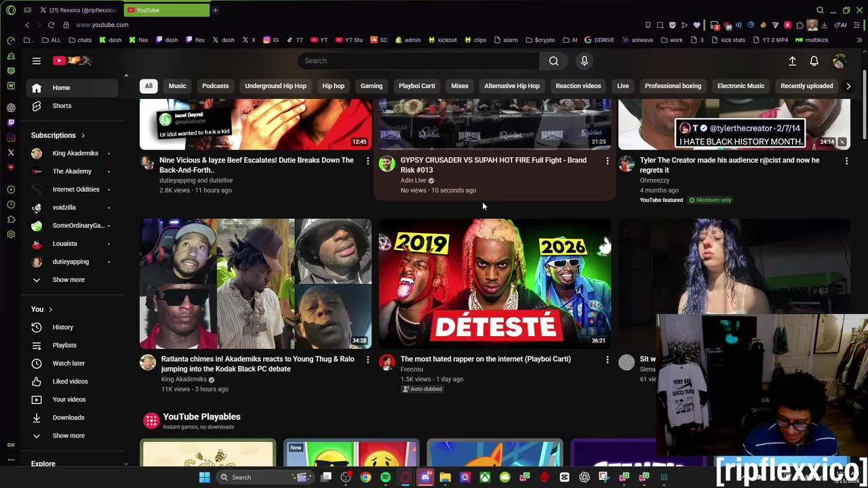Open Instagram icon in the Opera sidebar

11,138
